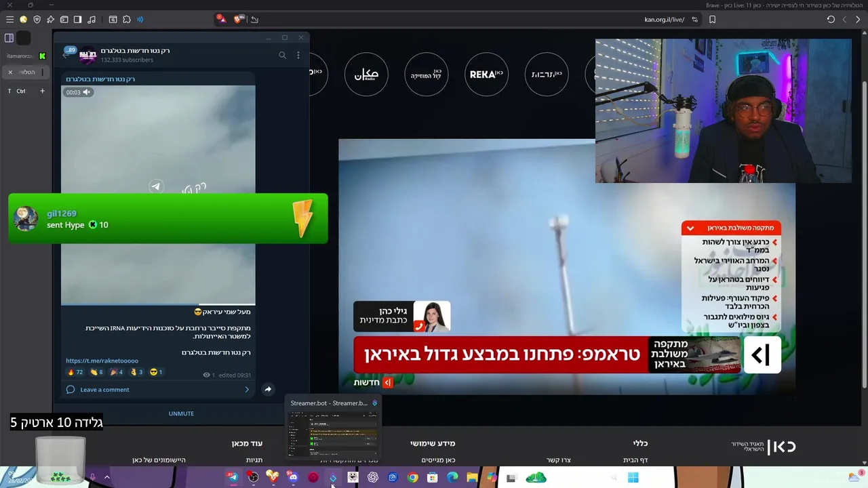
Task: Select the מכאן Radio station circle
Action: point(366,74)
